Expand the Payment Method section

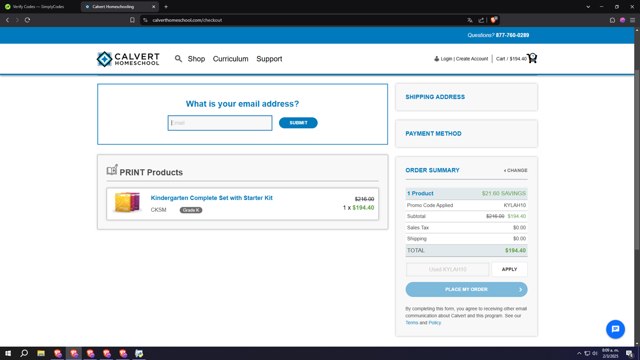(467, 133)
